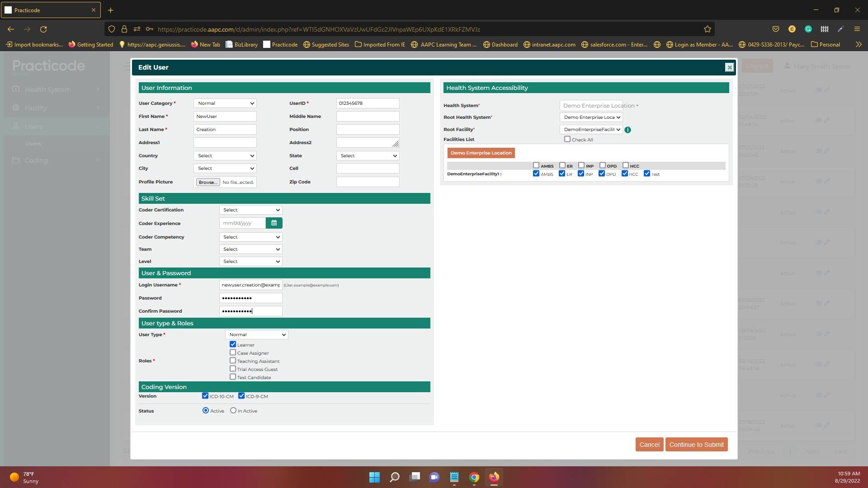Tick the Check All facilities box
This screenshot has width=868, height=488.
click(x=567, y=139)
